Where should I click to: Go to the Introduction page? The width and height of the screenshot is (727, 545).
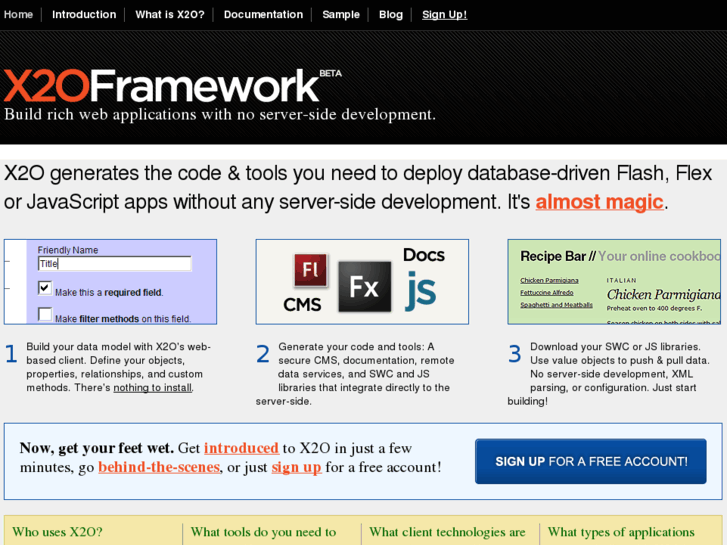[84, 14]
